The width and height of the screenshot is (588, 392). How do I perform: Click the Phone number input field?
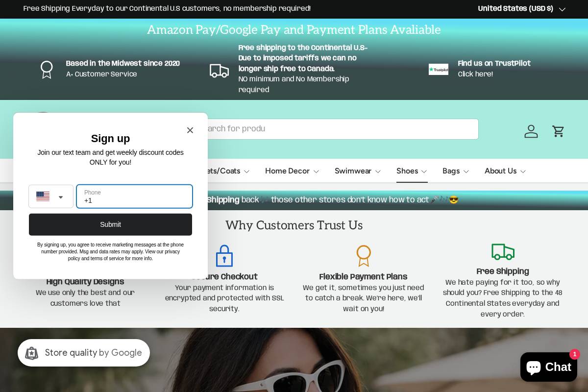(x=134, y=196)
